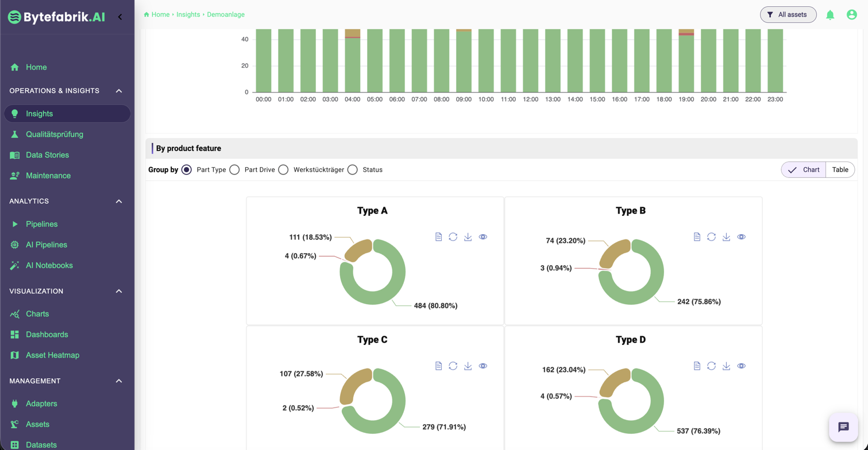Open the chat widget icon
The image size is (868, 450).
[x=843, y=427]
